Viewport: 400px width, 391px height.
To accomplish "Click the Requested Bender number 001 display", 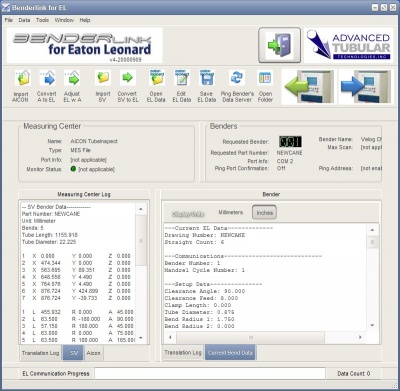I will point(290,142).
